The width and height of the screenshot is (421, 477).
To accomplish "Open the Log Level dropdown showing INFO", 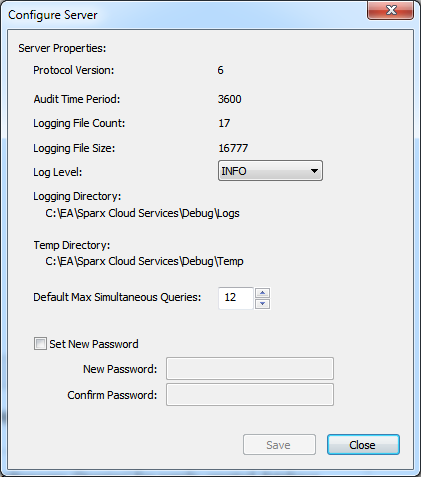I will click(x=270, y=171).
